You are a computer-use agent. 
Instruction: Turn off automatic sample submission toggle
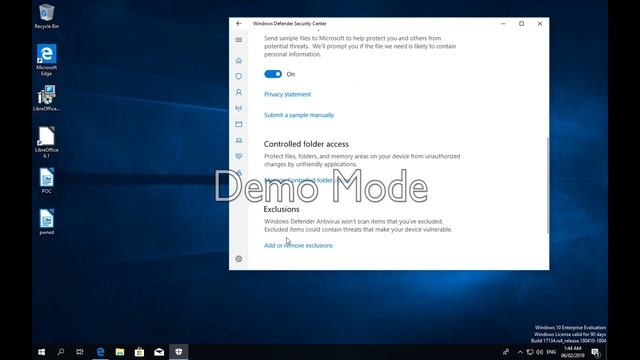(273, 74)
